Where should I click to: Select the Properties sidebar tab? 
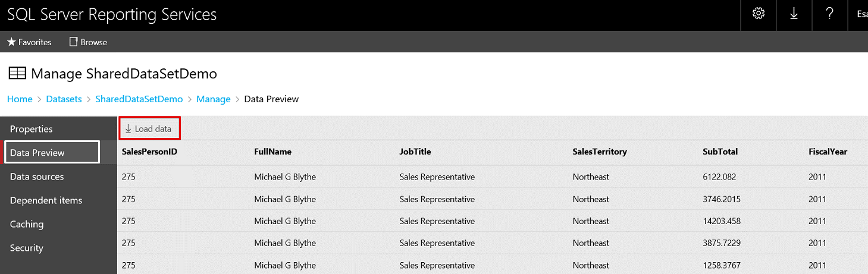pyautogui.click(x=32, y=129)
